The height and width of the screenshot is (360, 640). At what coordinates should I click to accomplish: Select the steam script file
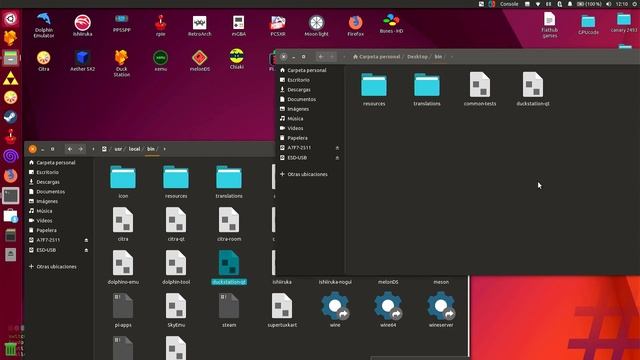coord(229,311)
